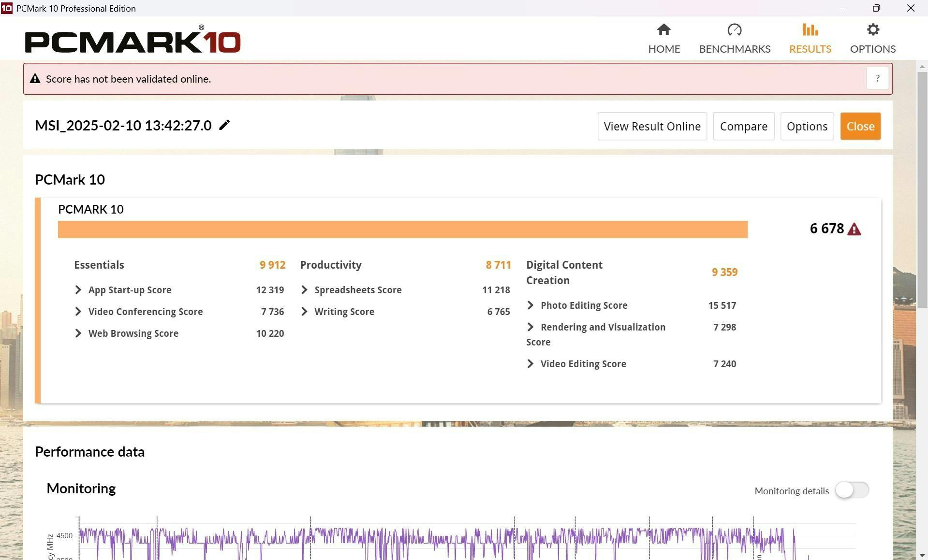Image resolution: width=928 pixels, height=560 pixels.
Task: Click the Web Browsing value 10 220
Action: 270,333
